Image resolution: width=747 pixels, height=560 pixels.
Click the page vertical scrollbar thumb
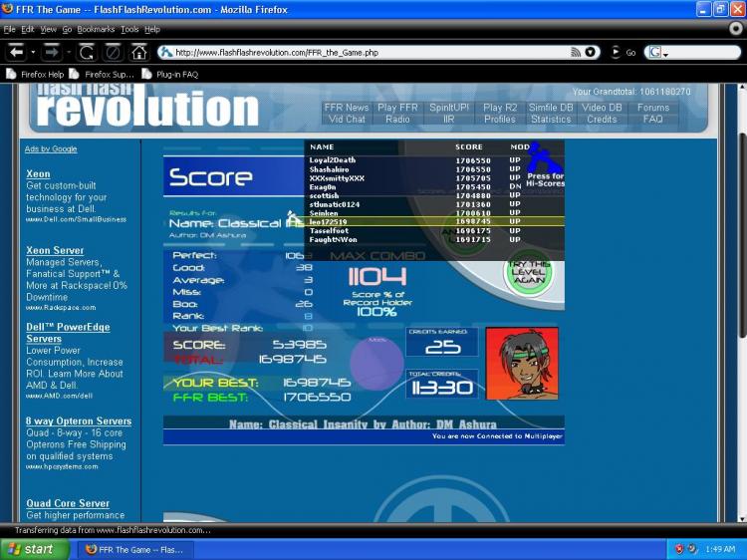(742, 236)
